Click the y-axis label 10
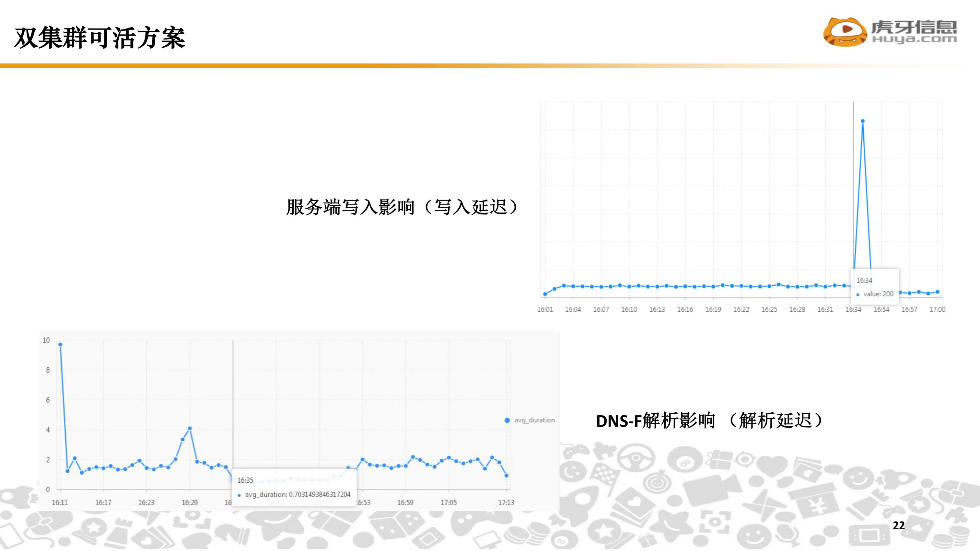 coord(46,340)
